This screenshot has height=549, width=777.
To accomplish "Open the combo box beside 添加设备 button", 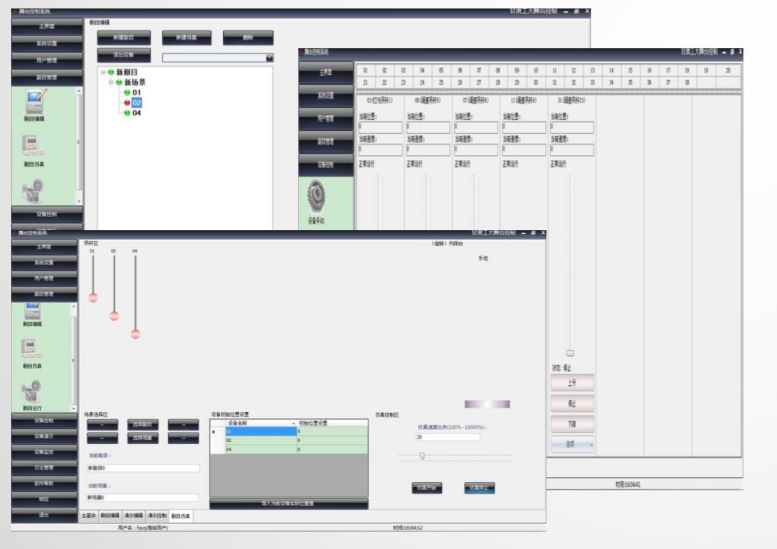I will pos(269,58).
